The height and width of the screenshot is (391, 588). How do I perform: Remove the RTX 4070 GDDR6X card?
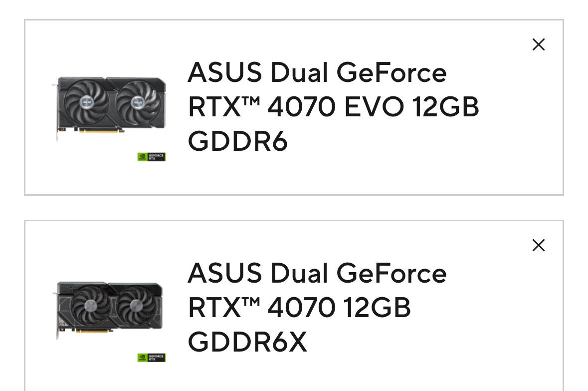[x=539, y=245]
